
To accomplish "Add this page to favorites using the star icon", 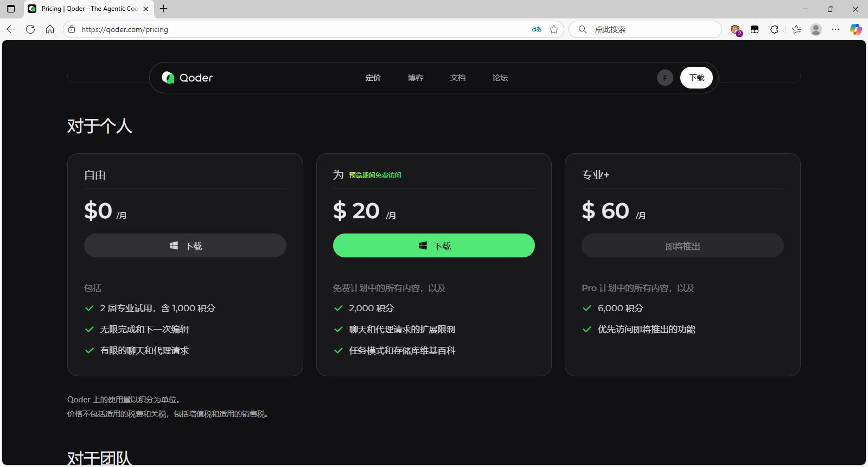I will coord(554,29).
